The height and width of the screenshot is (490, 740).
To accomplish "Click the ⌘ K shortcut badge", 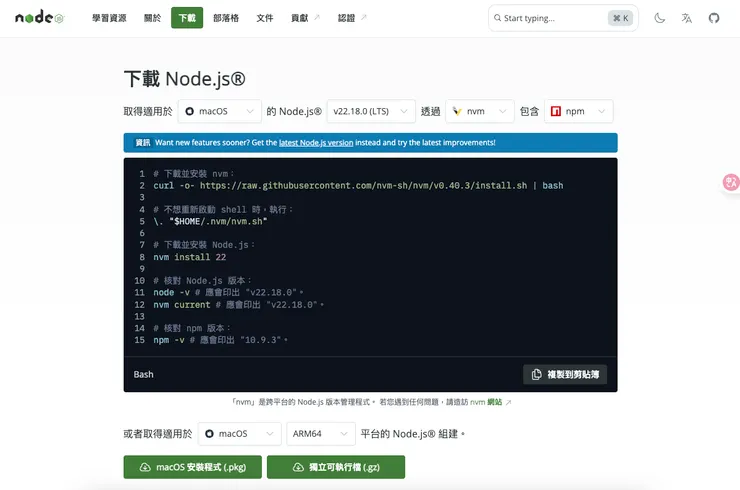I will 620,18.
